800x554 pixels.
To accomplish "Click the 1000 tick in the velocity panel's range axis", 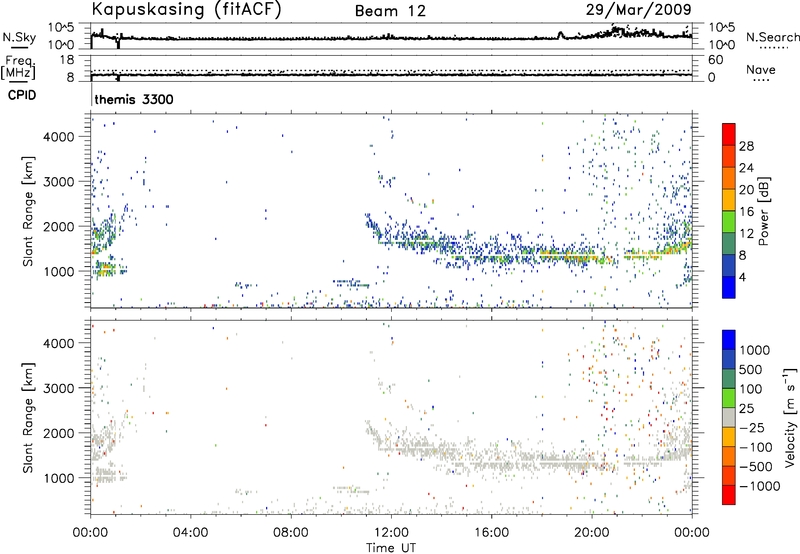I will click(59, 478).
